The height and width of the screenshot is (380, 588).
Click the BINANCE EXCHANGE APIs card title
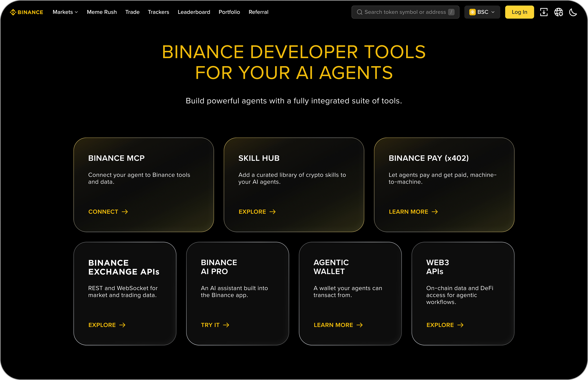(x=124, y=267)
